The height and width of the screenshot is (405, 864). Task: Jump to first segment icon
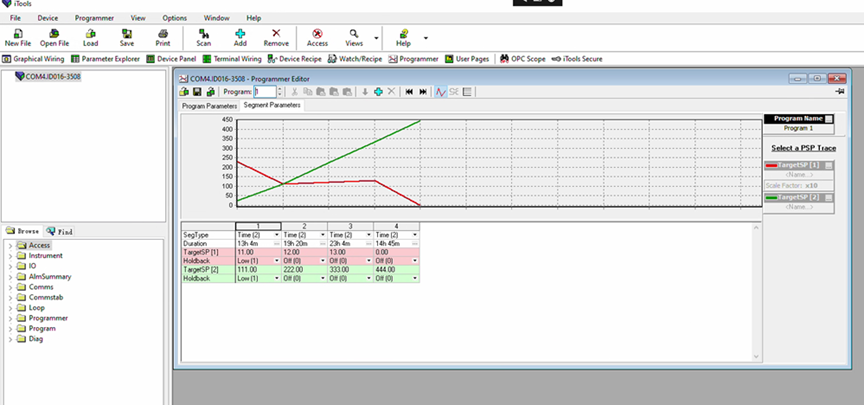click(409, 92)
